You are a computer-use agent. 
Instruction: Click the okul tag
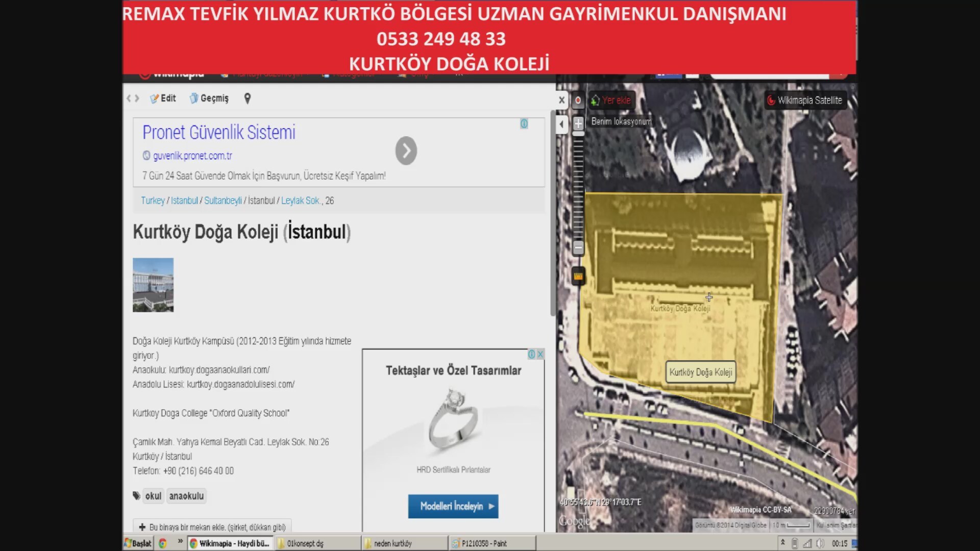coord(153,496)
